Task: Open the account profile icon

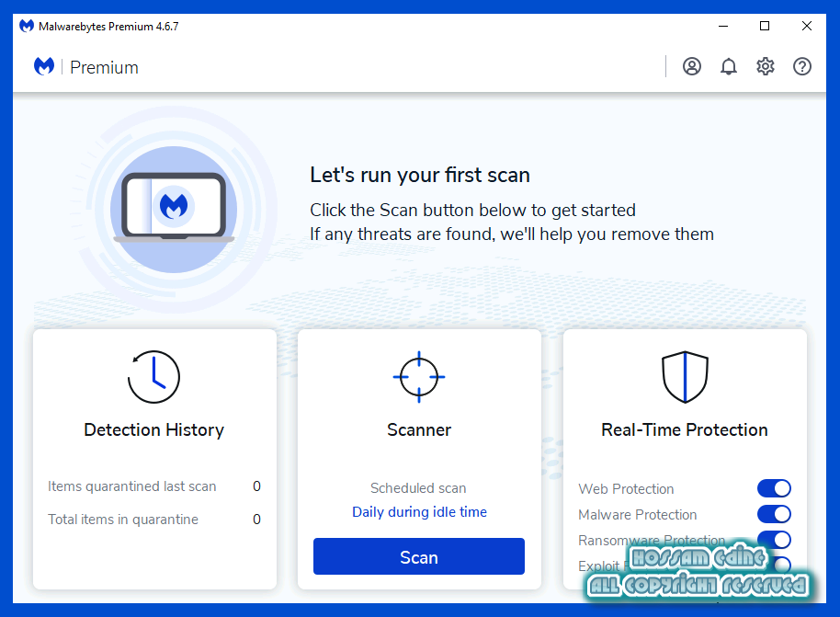Action: 692,66
